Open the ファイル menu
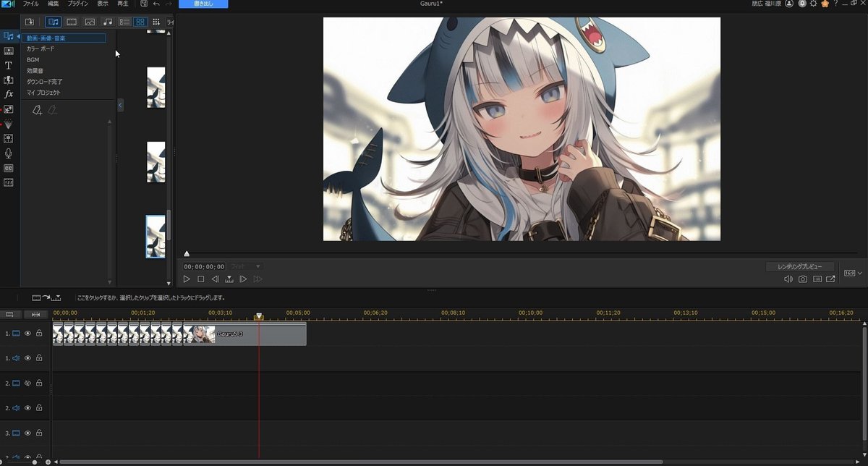This screenshot has height=466, width=868. pos(31,4)
